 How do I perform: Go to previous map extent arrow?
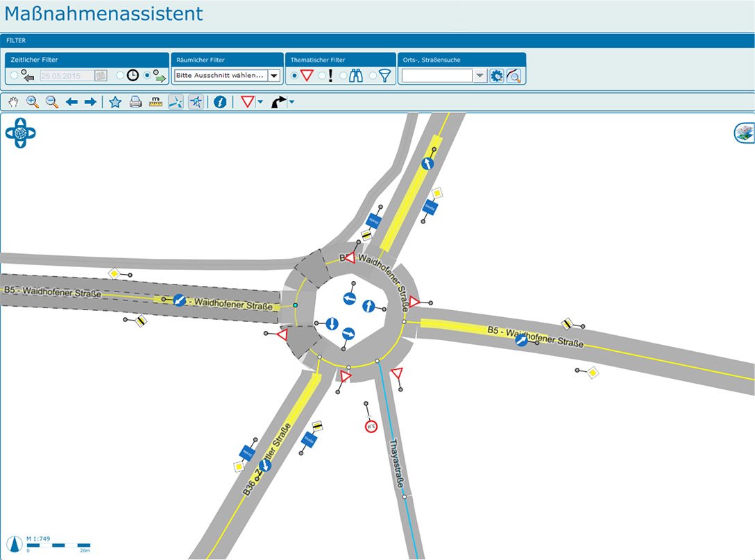pyautogui.click(x=71, y=102)
